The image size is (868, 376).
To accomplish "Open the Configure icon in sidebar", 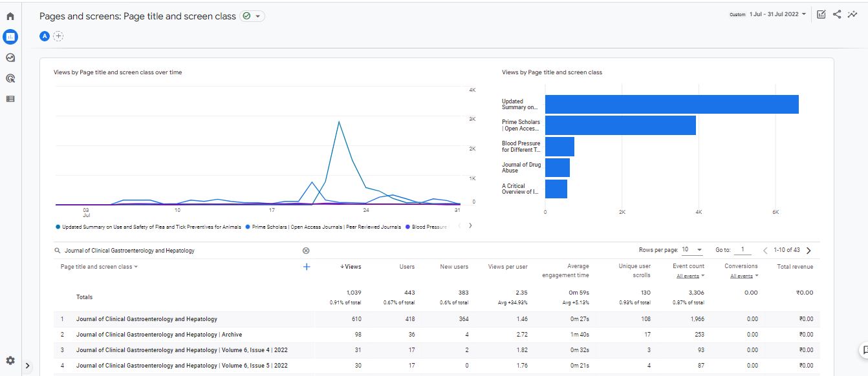I will pos(10,99).
